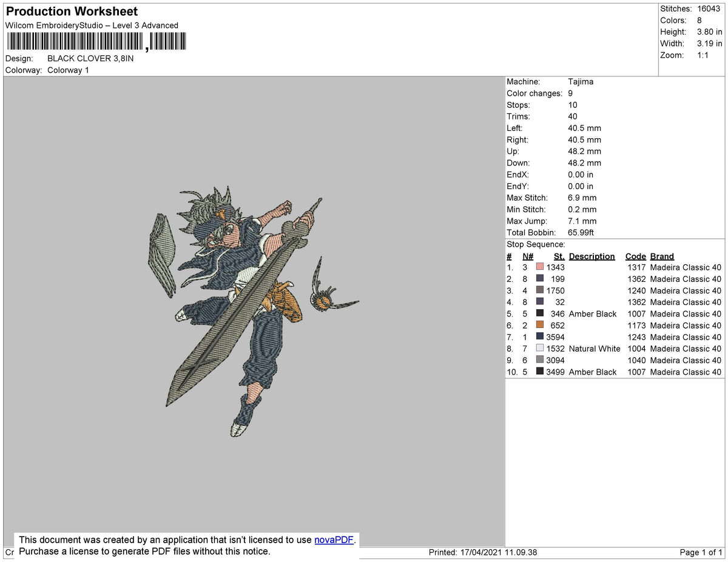Screen dimensions: 728x562
Task: Select the stitch count 1750 in row 3
Action: coord(555,291)
